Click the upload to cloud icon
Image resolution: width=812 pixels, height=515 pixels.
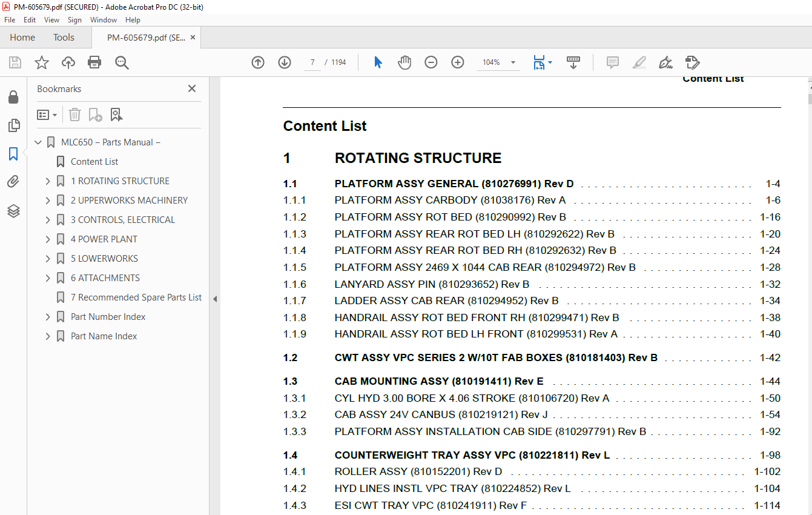pyautogui.click(x=68, y=62)
